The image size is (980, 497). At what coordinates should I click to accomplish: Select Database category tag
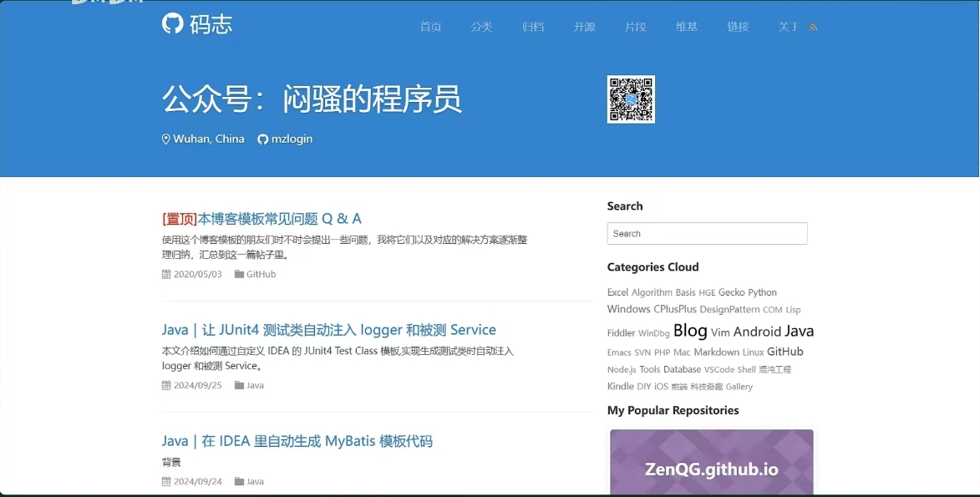pyautogui.click(x=682, y=369)
